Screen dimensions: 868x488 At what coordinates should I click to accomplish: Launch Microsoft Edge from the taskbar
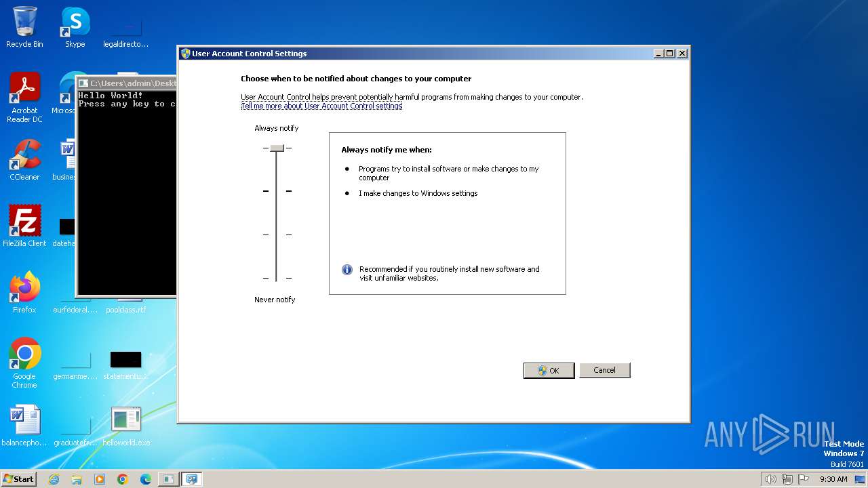(x=146, y=479)
